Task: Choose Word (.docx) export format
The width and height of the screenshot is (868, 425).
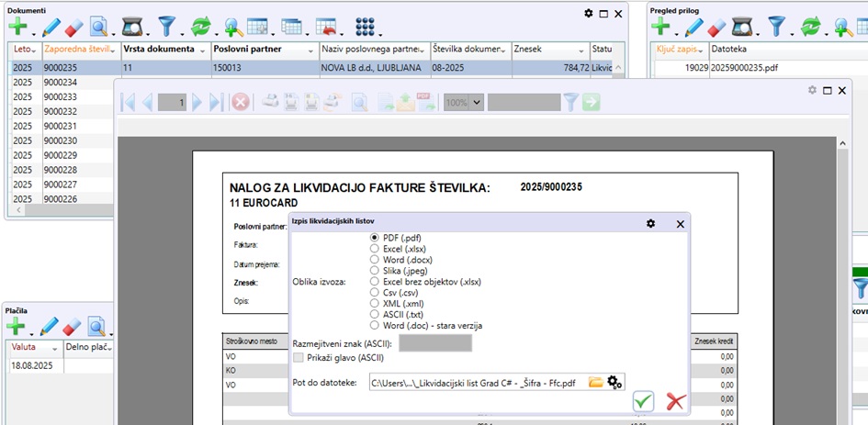Action: tap(374, 260)
